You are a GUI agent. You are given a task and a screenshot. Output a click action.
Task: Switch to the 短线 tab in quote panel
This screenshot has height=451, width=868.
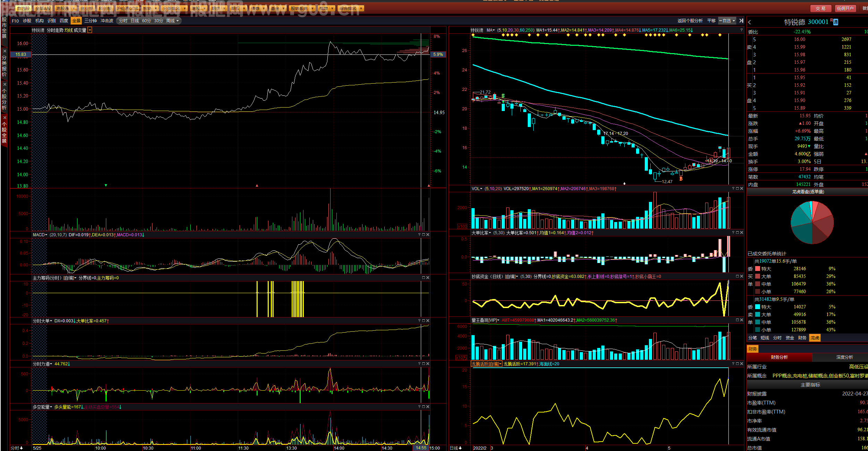point(765,338)
